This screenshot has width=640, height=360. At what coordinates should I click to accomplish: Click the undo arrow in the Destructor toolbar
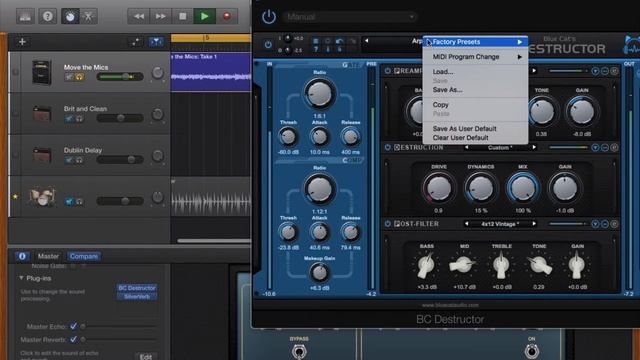(340, 41)
